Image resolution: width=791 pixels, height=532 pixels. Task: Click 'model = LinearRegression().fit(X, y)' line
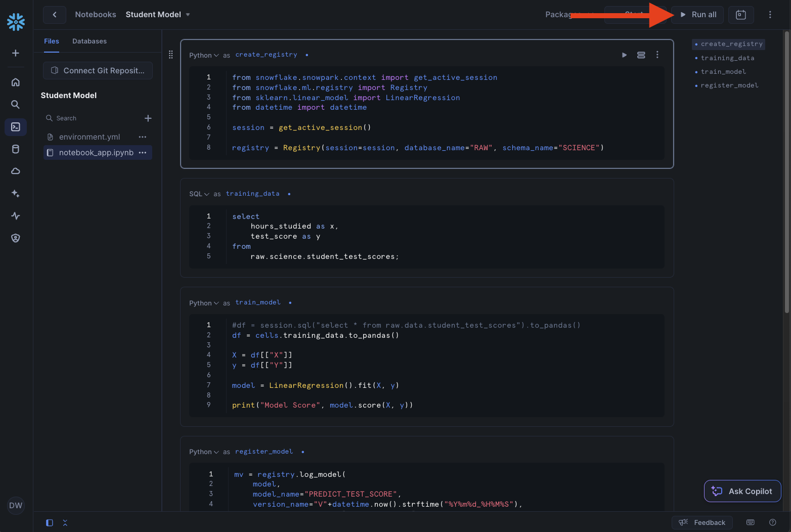tap(316, 385)
